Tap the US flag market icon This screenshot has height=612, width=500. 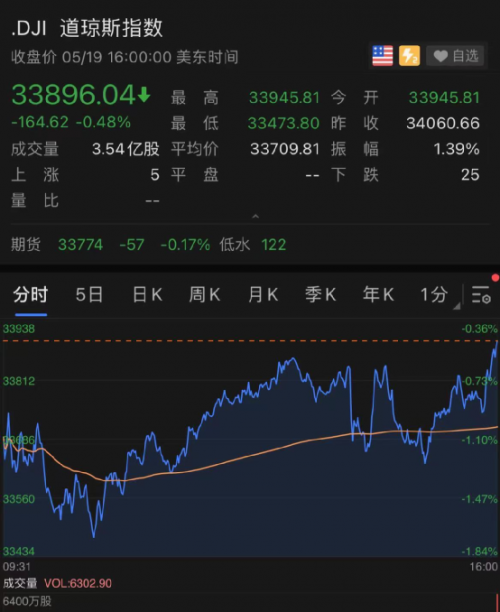click(x=383, y=56)
